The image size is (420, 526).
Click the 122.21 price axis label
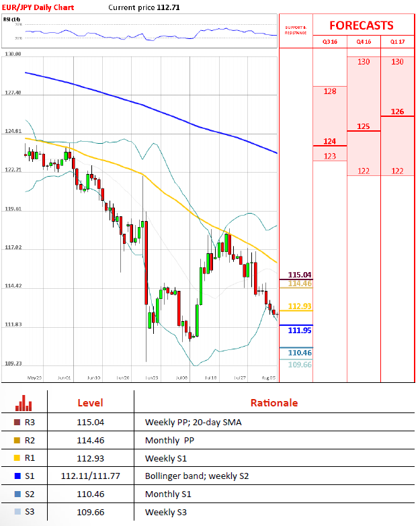coord(13,169)
